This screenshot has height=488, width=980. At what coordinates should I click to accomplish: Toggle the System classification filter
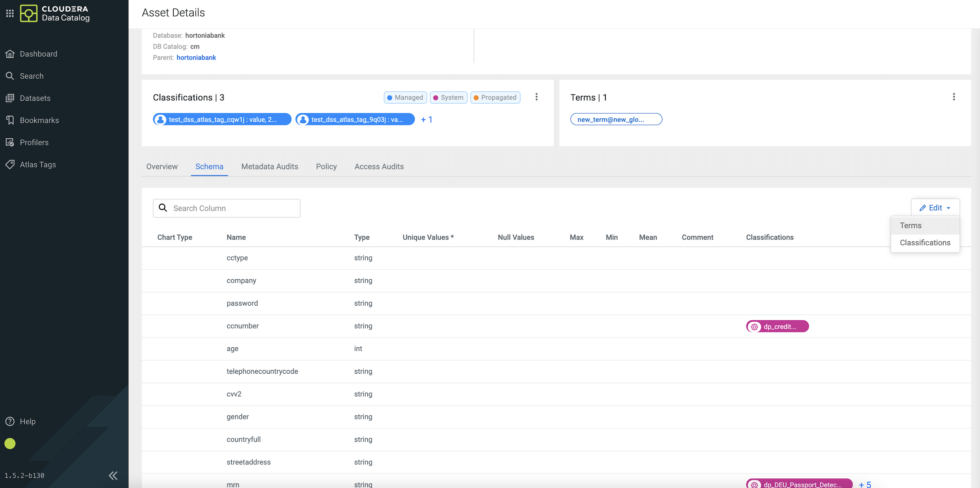448,98
